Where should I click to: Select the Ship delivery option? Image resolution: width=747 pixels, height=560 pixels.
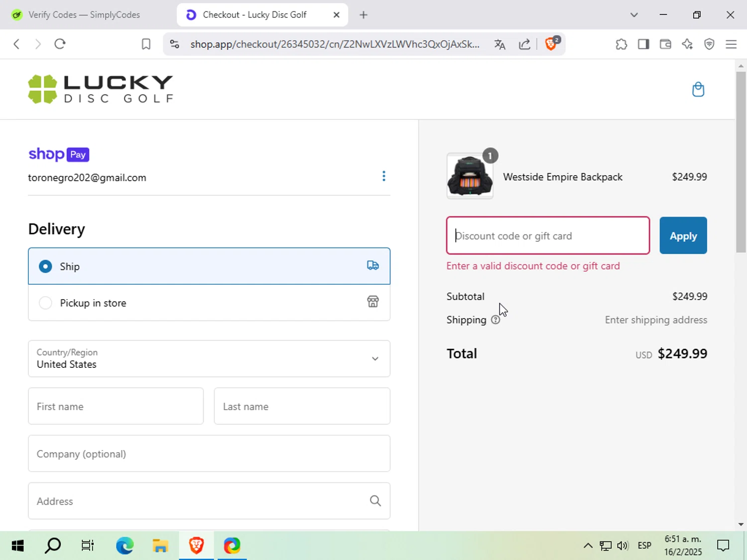tap(209, 266)
